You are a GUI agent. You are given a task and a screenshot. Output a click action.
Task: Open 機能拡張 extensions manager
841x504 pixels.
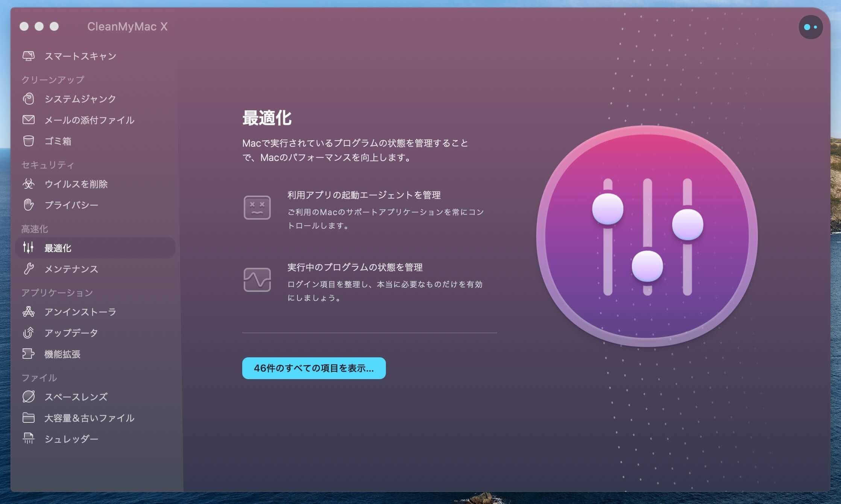29,354
